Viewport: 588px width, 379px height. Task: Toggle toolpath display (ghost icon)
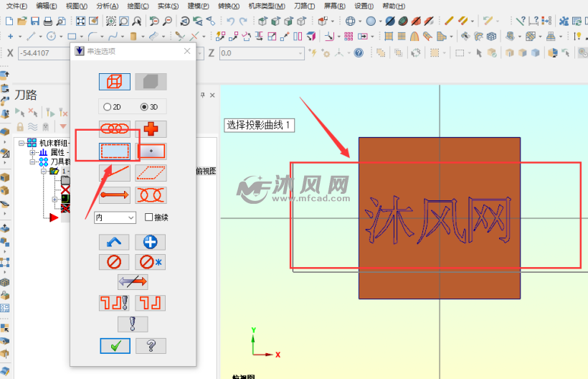pos(46,126)
